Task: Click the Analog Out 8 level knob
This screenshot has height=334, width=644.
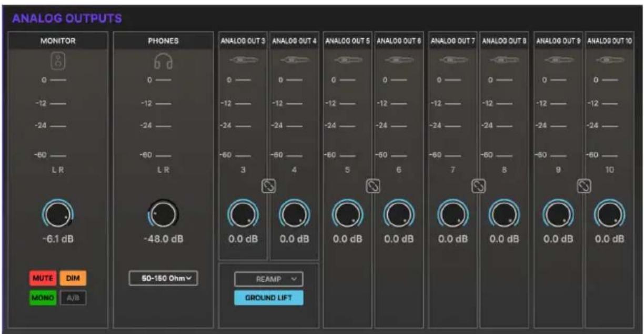Action: 505,215
